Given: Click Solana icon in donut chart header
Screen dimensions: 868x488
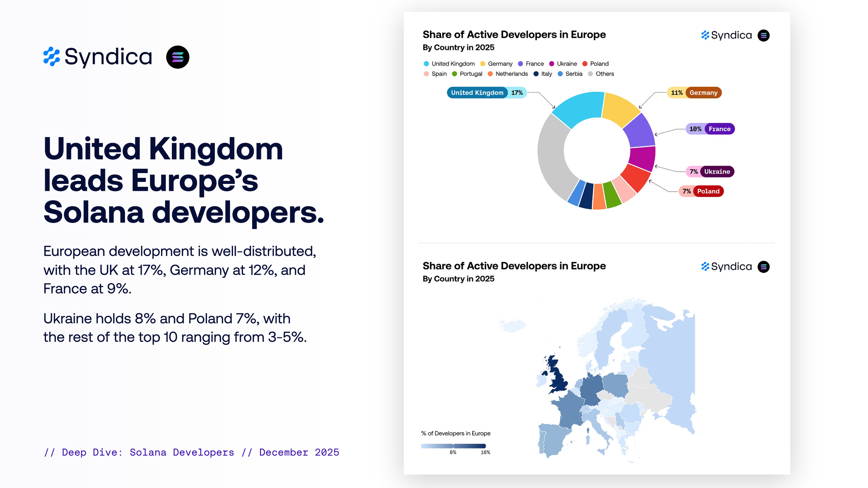Looking at the screenshot, I should tap(763, 35).
